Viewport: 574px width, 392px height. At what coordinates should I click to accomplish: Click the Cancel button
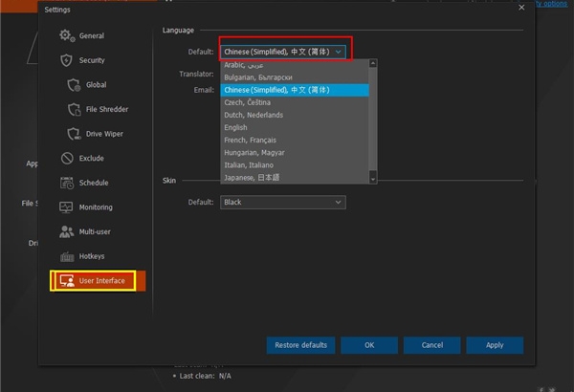pyautogui.click(x=432, y=345)
